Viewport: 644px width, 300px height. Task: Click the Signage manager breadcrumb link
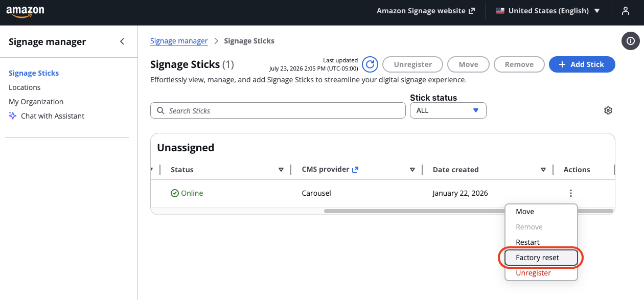click(x=179, y=41)
